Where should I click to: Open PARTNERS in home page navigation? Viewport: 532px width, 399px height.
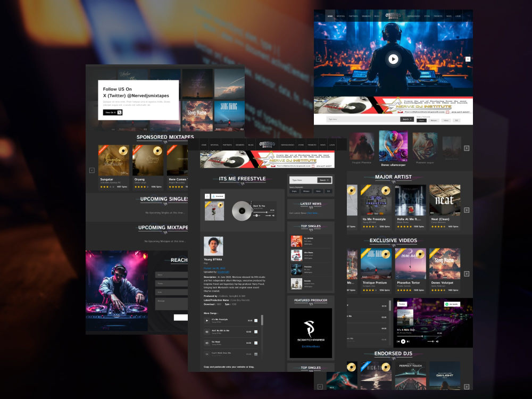(353, 16)
